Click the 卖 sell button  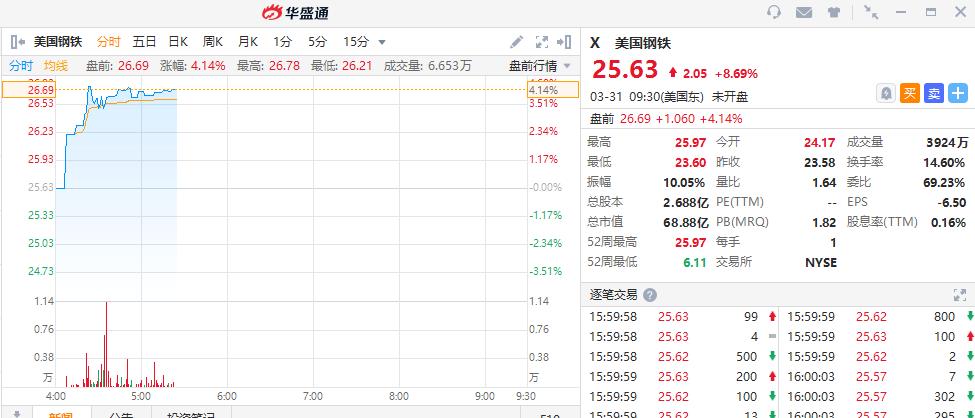click(x=934, y=93)
